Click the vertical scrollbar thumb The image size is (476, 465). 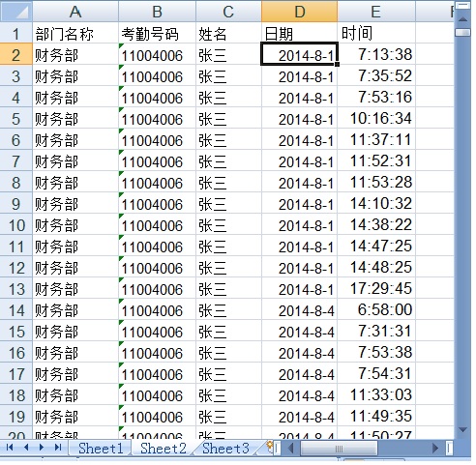pos(462,32)
